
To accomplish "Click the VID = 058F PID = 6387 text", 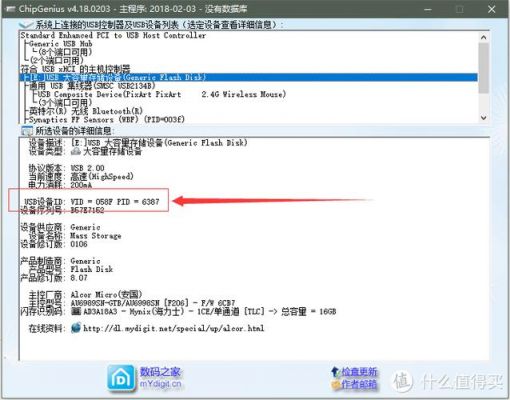I will [x=115, y=202].
